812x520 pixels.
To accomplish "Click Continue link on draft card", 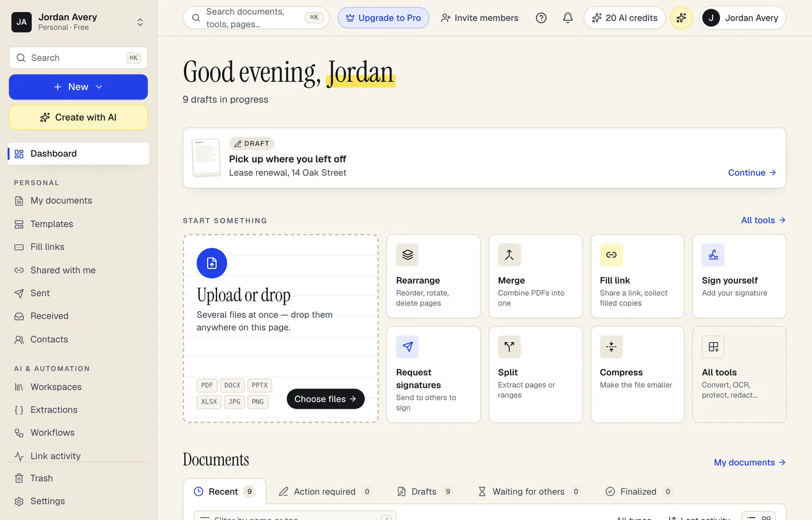I will click(752, 173).
